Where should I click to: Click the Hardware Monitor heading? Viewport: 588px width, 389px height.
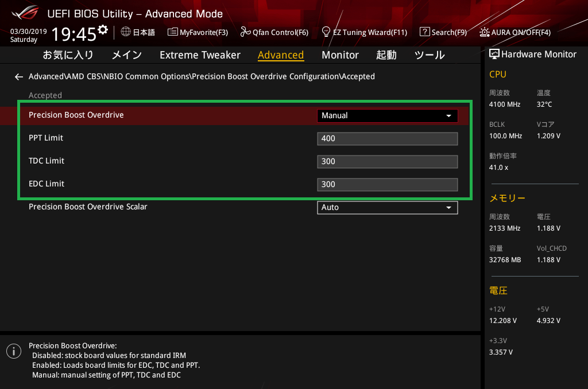[x=539, y=55]
